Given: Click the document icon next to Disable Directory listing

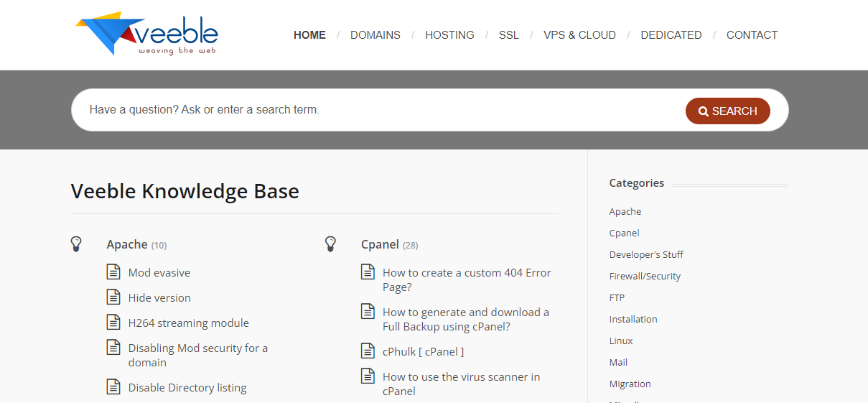Looking at the screenshot, I should click(x=113, y=387).
